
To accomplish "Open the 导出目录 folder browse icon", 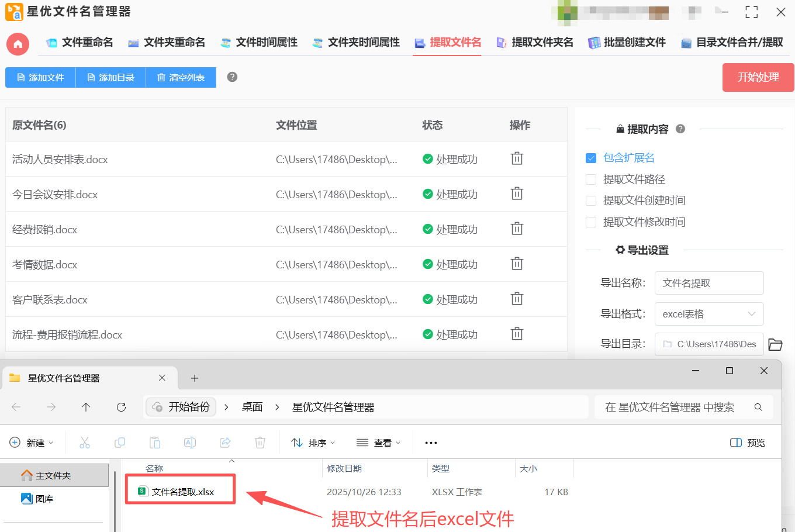I will (775, 344).
